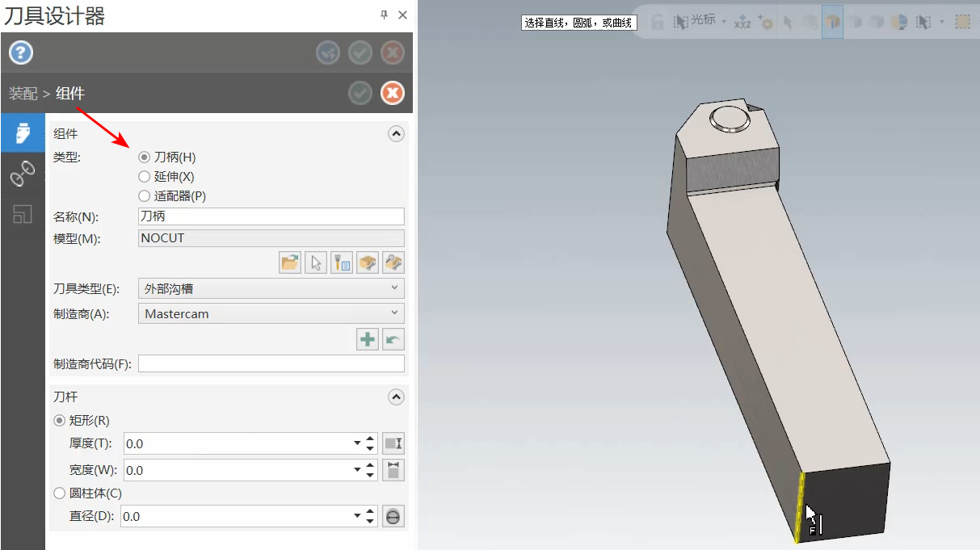The image size is (980, 550).
Task: Close the 刀具设计器 panel
Action: point(402,15)
